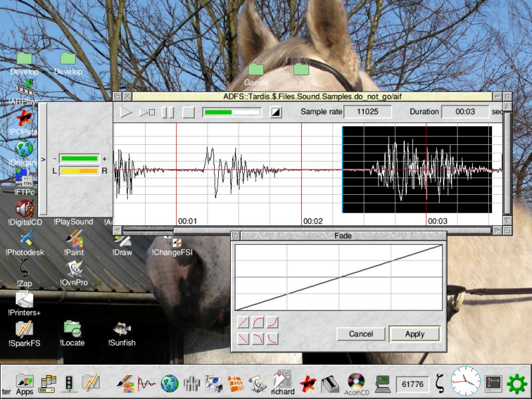Stop sample playback
The image size is (532, 399).
[189, 112]
